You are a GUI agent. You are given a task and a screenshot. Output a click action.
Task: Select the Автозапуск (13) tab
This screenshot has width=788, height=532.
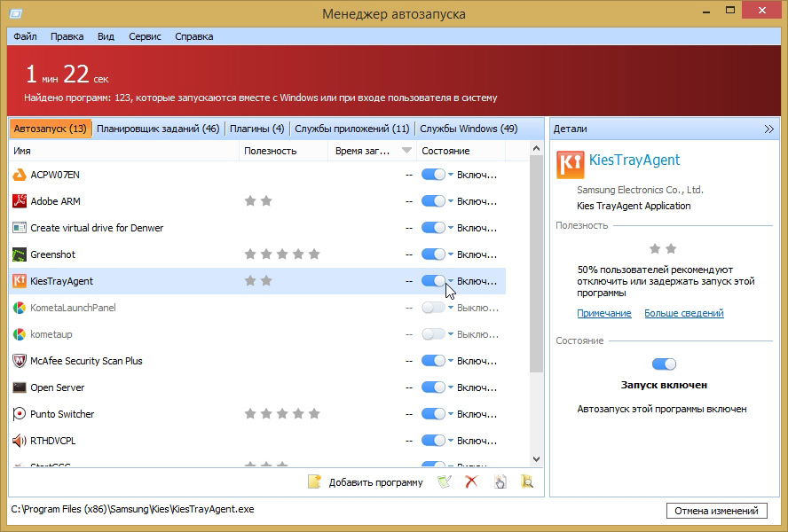pos(51,129)
